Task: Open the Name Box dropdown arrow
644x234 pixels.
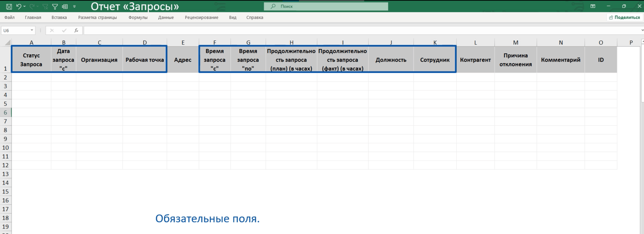Action: click(32, 30)
